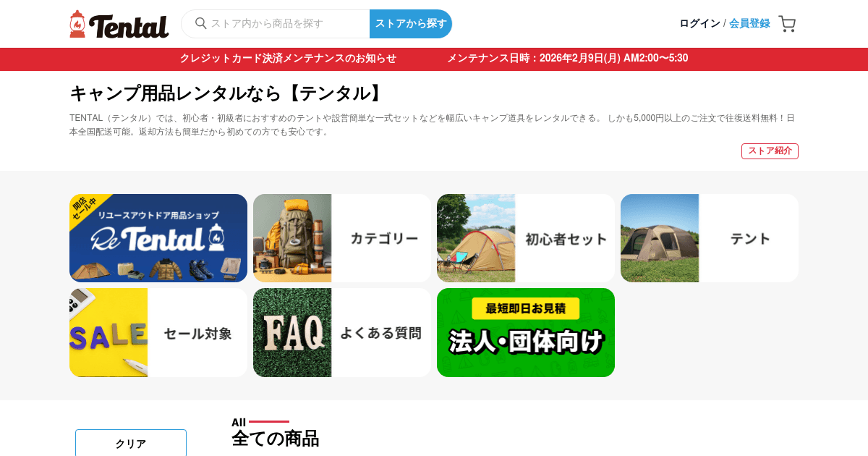The height and width of the screenshot is (456, 868).
Task: Click the magnifier search icon
Action: click(x=201, y=23)
